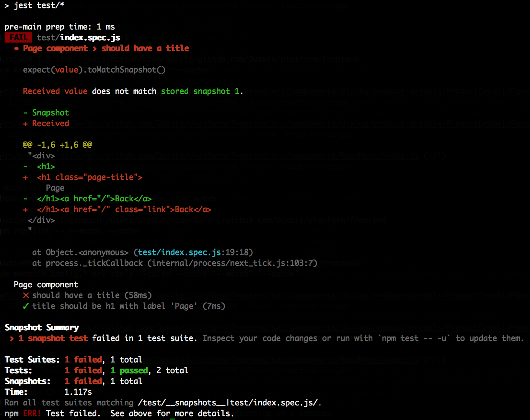Click the green '- Snapshot' legend line

[46, 113]
